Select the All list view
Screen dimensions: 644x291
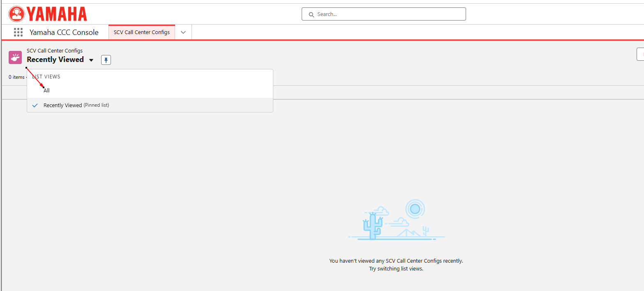[150, 90]
